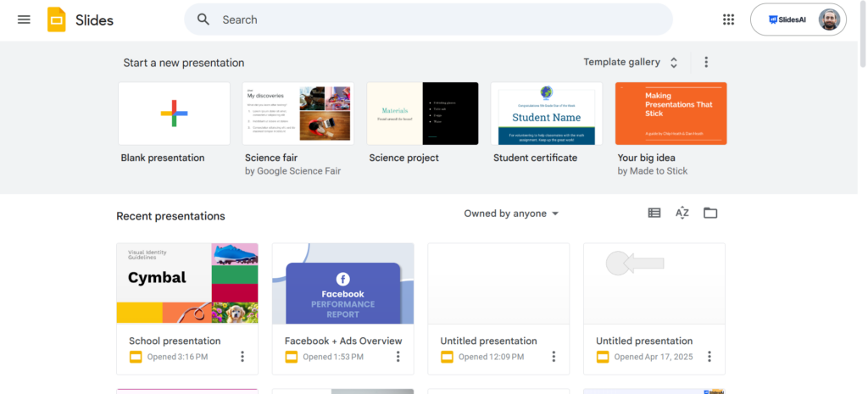Switch to list view layout

click(x=654, y=214)
